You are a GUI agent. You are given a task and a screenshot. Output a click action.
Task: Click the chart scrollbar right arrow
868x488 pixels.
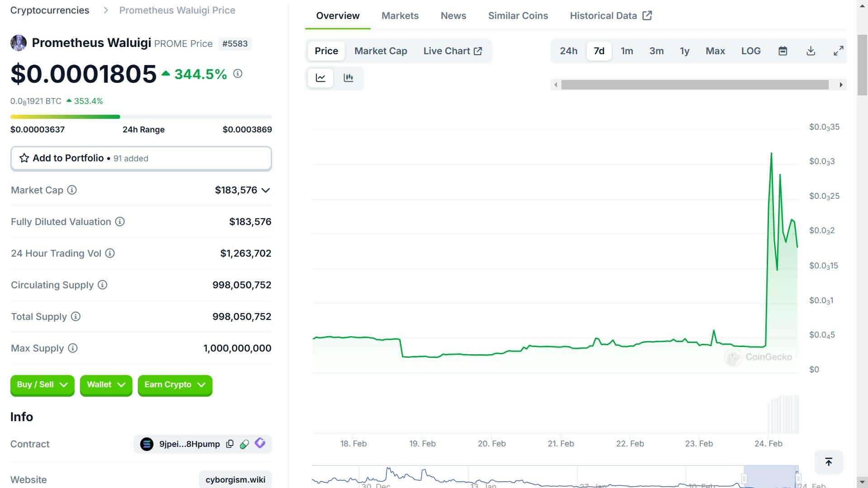pos(841,84)
